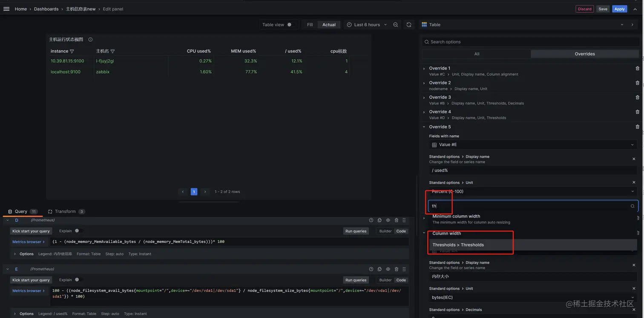
Task: Open the Value #E field name dropdown
Action: point(533,145)
